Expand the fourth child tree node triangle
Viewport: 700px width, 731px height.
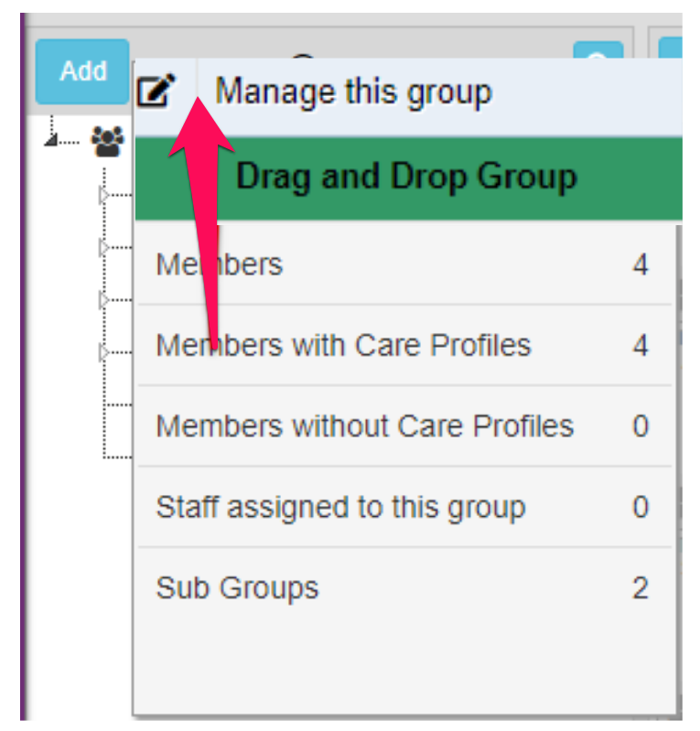(103, 351)
